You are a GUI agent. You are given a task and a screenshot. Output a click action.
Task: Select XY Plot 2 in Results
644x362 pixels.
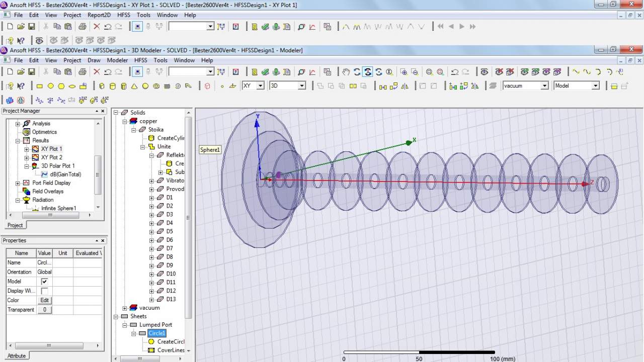(x=51, y=157)
